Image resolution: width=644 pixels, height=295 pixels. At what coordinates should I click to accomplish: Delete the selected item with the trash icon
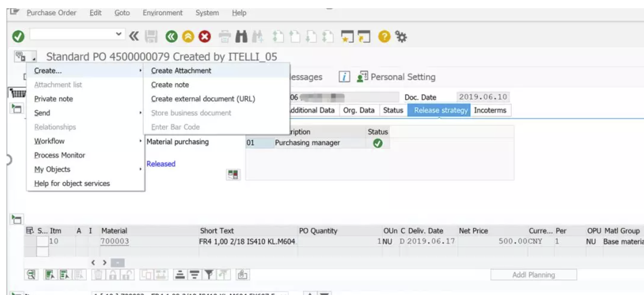[x=98, y=274]
